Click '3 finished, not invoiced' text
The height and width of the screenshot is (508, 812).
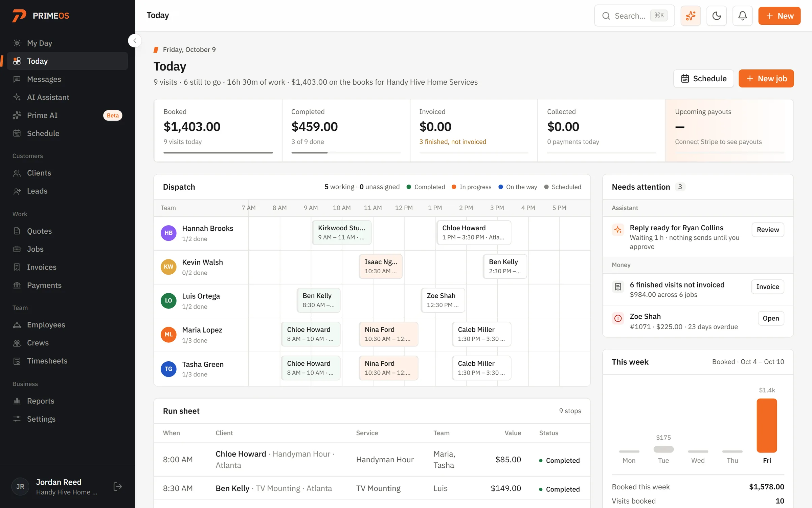pos(453,142)
